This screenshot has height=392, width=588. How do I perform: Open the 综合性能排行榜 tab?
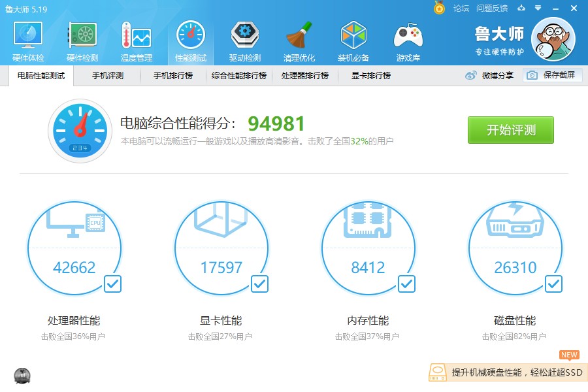pyautogui.click(x=239, y=75)
